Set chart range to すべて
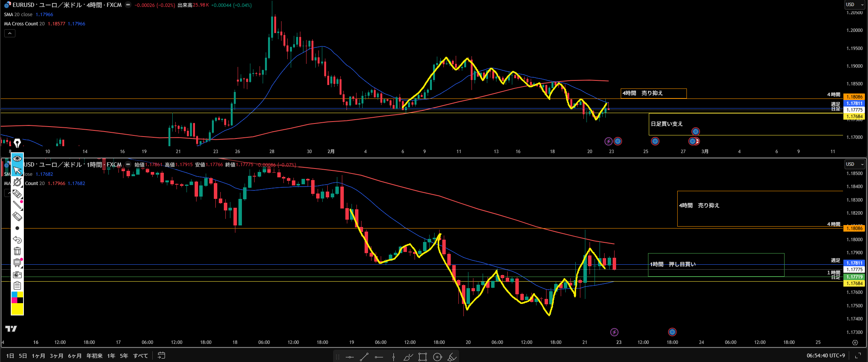Screen dimensions: 868x362 (140, 356)
